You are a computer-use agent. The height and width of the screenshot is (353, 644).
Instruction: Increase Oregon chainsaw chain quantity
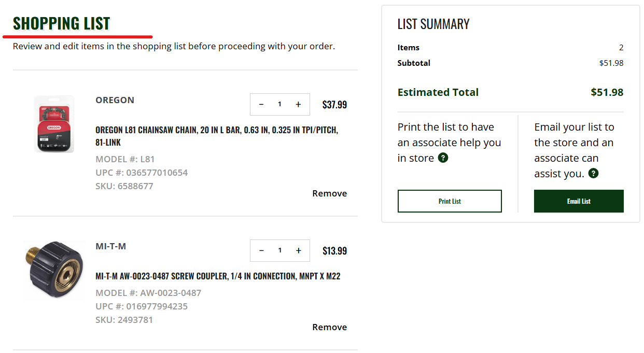pos(298,105)
